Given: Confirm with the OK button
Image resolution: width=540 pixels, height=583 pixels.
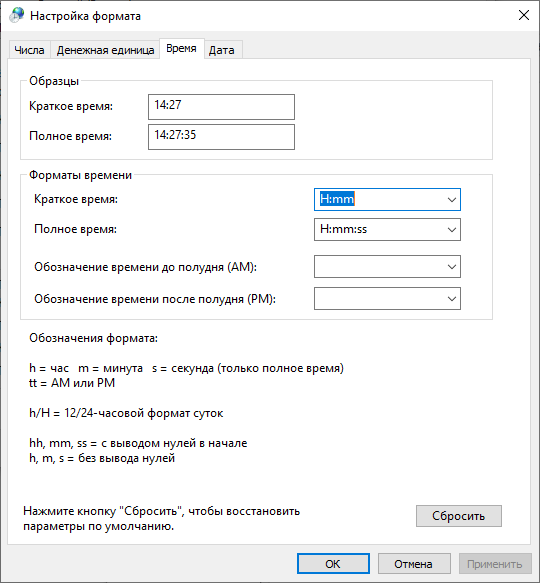Looking at the screenshot, I should 333,564.
